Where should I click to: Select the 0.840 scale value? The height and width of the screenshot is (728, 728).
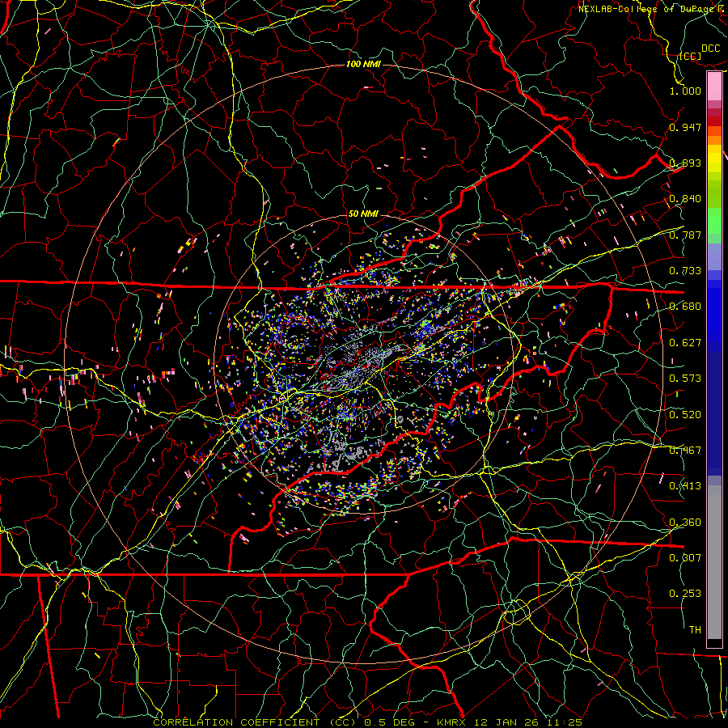tap(685, 199)
